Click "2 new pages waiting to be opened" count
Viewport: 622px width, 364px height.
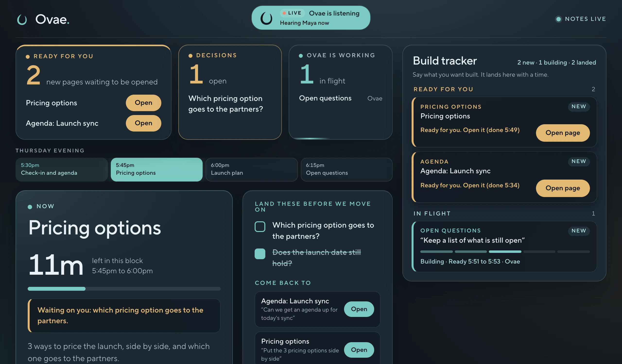coord(92,75)
